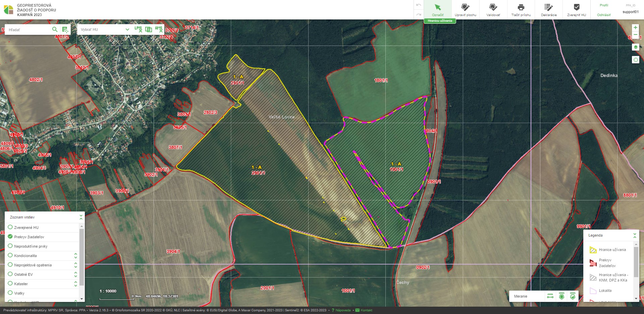The image size is (644, 314).
Task: Click parcel label 4802/1
Action: (x=36, y=80)
